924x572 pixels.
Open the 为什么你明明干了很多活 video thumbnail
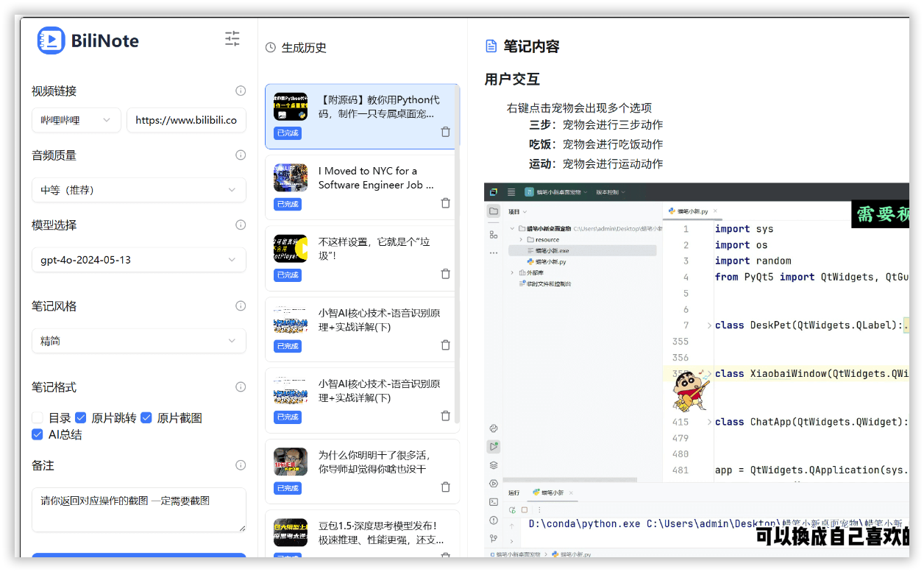291,462
